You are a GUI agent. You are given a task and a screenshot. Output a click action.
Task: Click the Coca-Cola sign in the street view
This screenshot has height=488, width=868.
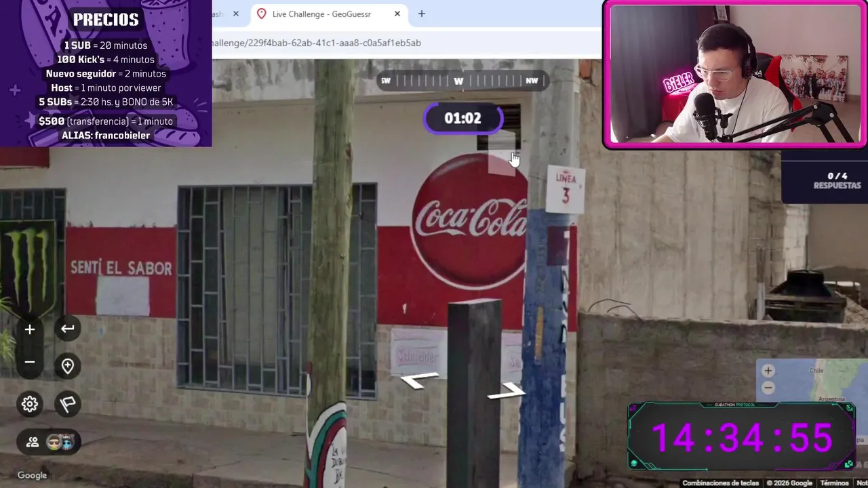[x=469, y=222]
